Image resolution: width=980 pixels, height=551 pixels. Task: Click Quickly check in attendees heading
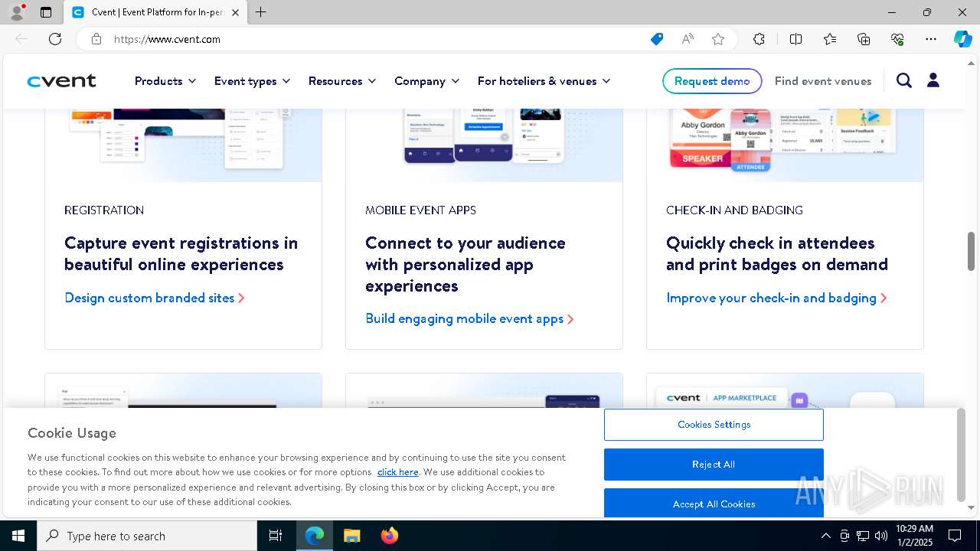[777, 253]
